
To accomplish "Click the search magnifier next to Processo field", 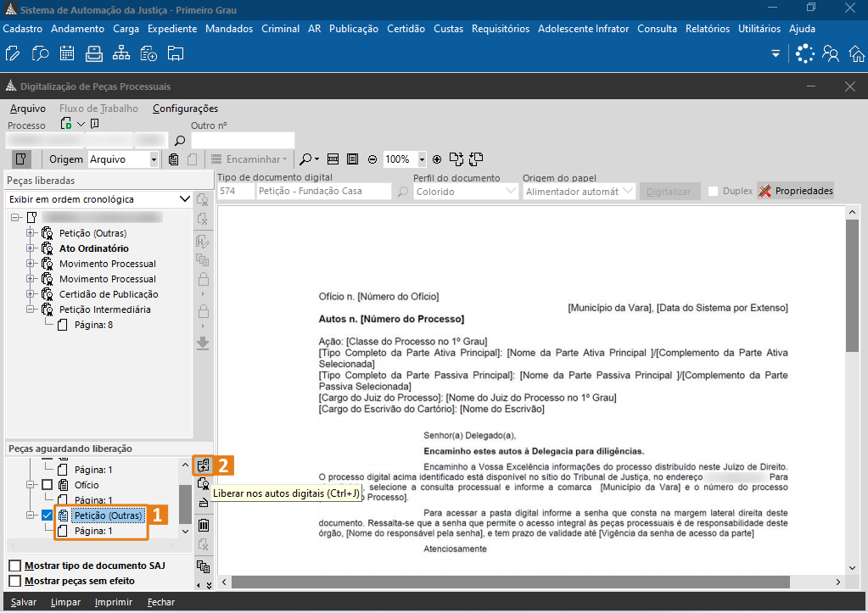I will [x=179, y=141].
